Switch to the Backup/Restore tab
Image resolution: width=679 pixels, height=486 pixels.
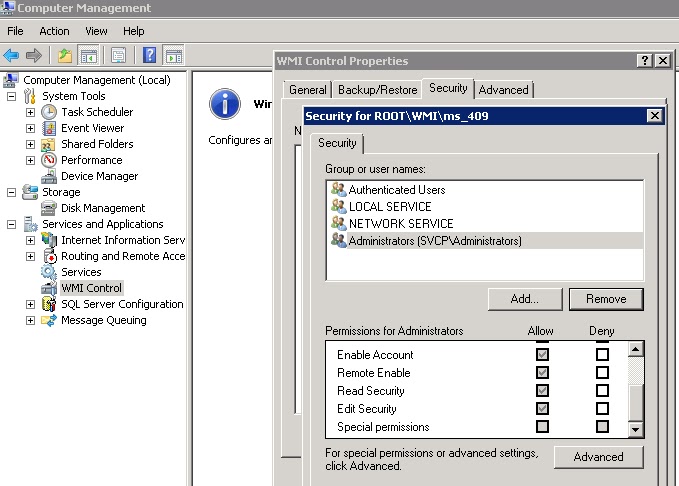(x=378, y=90)
